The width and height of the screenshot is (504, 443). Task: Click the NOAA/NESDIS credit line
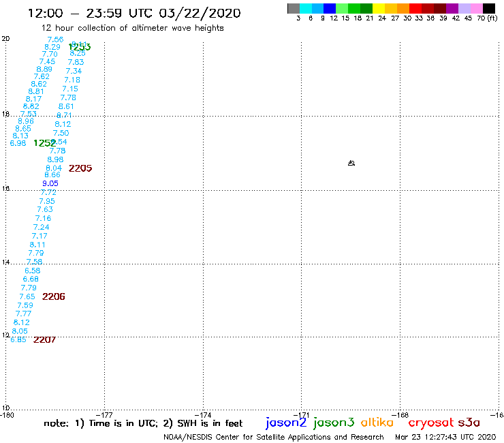[274, 437]
